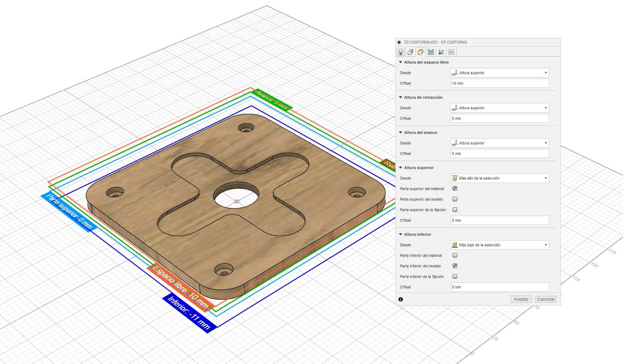The width and height of the screenshot is (623, 364).
Task: Open the Más bajo de la selección dropdown
Action: 500,245
